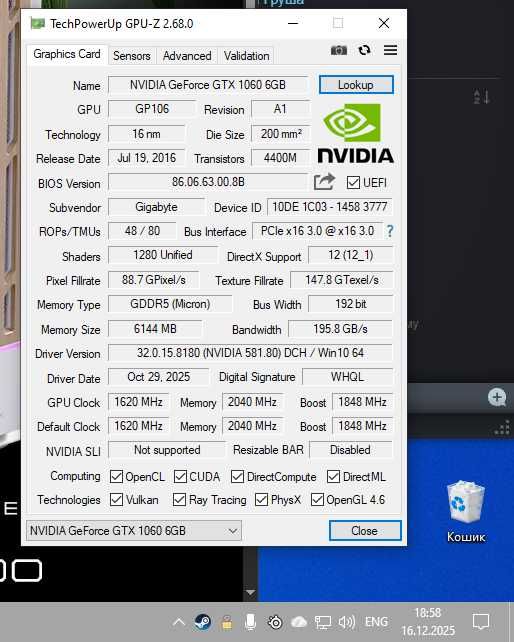The width and height of the screenshot is (514, 642).
Task: Open the GPU selection dropdown
Action: click(134, 531)
